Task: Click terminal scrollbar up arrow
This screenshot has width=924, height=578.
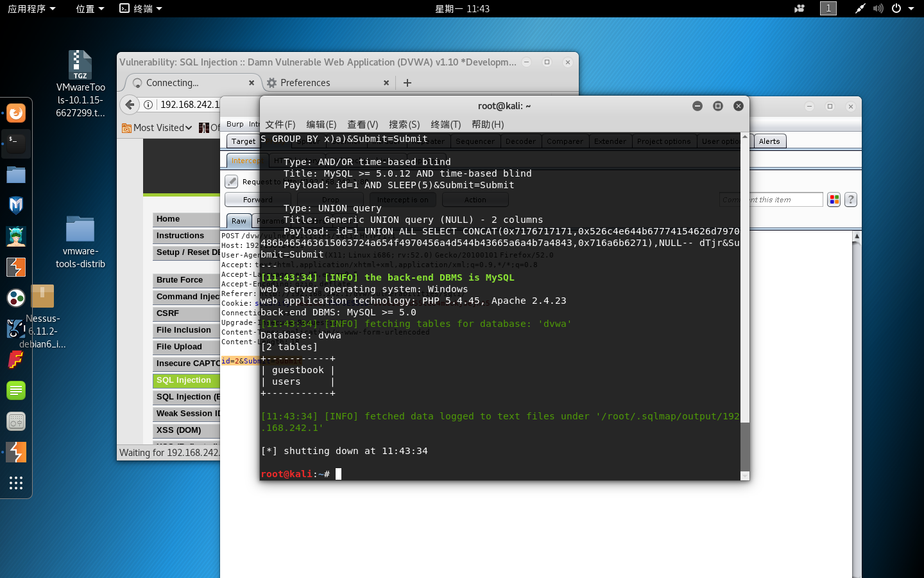Action: (x=745, y=137)
